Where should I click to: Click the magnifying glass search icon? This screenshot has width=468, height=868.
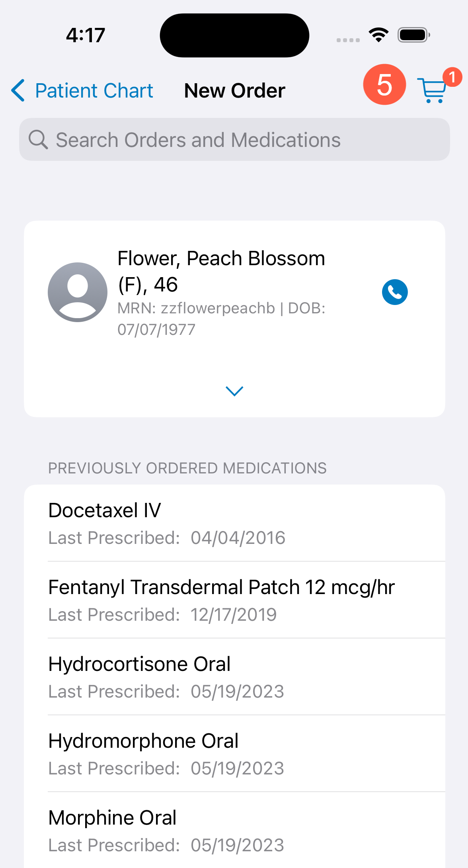[38, 140]
